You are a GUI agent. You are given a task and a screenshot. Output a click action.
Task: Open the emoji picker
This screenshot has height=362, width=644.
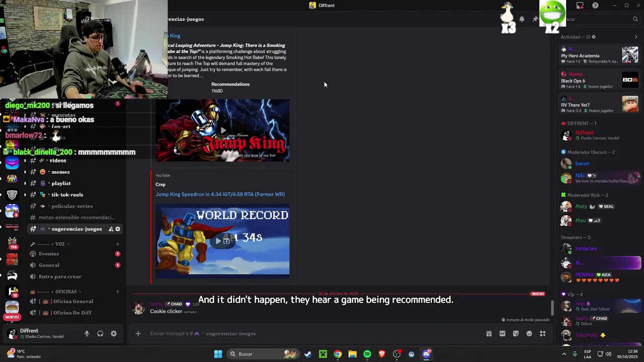point(529,333)
